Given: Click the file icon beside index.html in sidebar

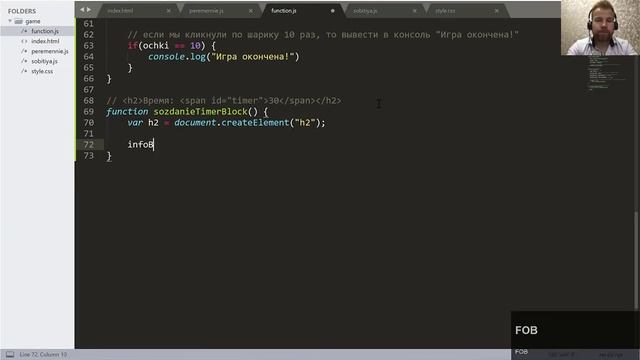Looking at the screenshot, I should (x=24, y=41).
